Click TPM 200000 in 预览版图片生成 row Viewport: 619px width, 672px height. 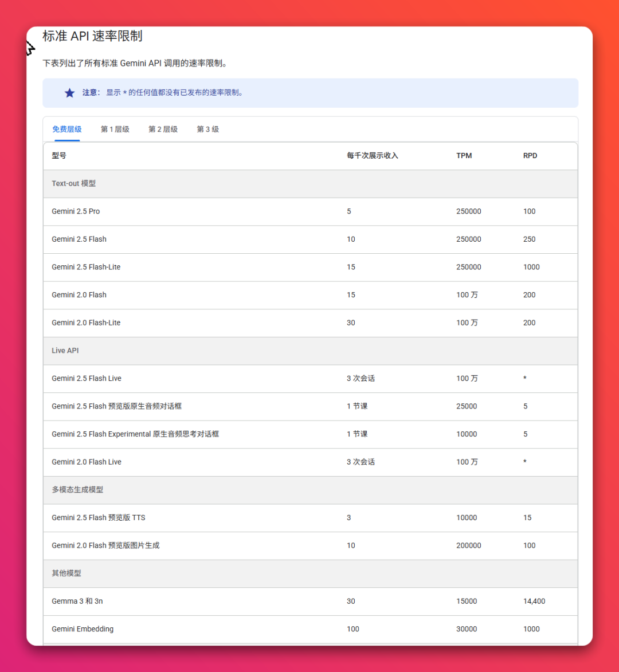point(468,545)
